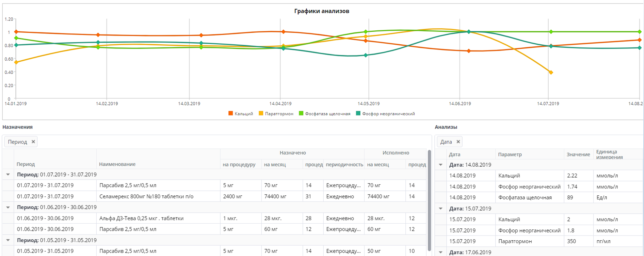This screenshot has width=644, height=256.
Task: Expand the Дата: 17.06.2019 analysis group
Action: pyautogui.click(x=440, y=252)
